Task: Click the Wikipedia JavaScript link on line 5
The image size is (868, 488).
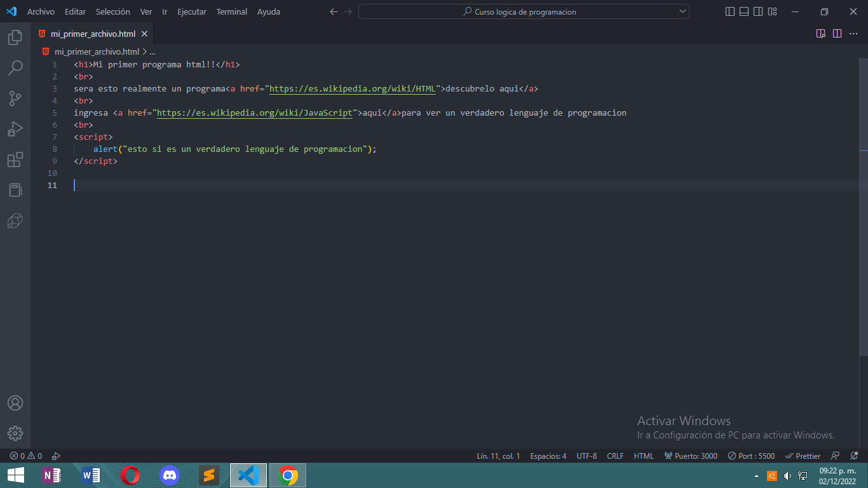Action: click(255, 113)
